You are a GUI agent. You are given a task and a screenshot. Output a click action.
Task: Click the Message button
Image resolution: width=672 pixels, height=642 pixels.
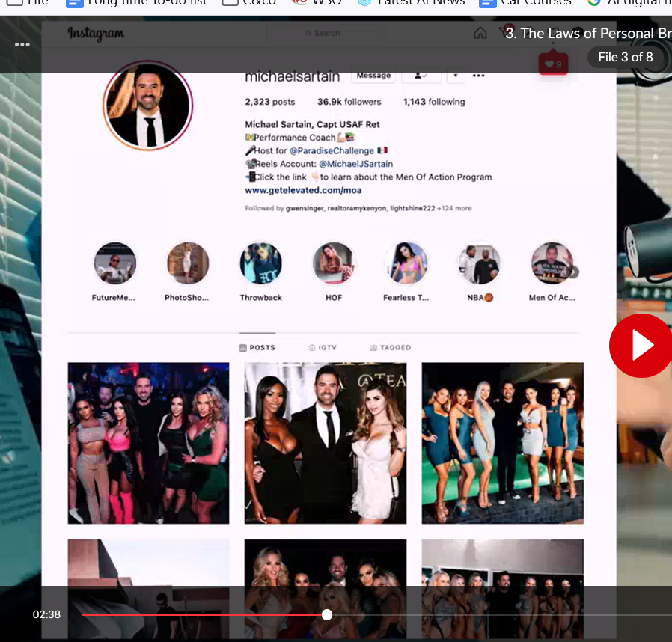[x=373, y=76]
